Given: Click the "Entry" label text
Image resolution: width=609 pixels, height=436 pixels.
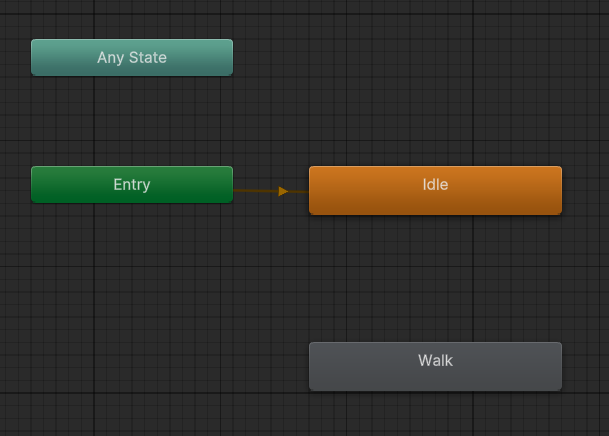Looking at the screenshot, I should click(131, 184).
